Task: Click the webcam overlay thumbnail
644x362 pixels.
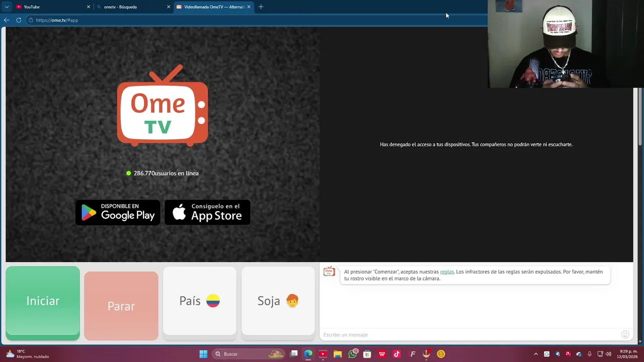Action: 566,44
